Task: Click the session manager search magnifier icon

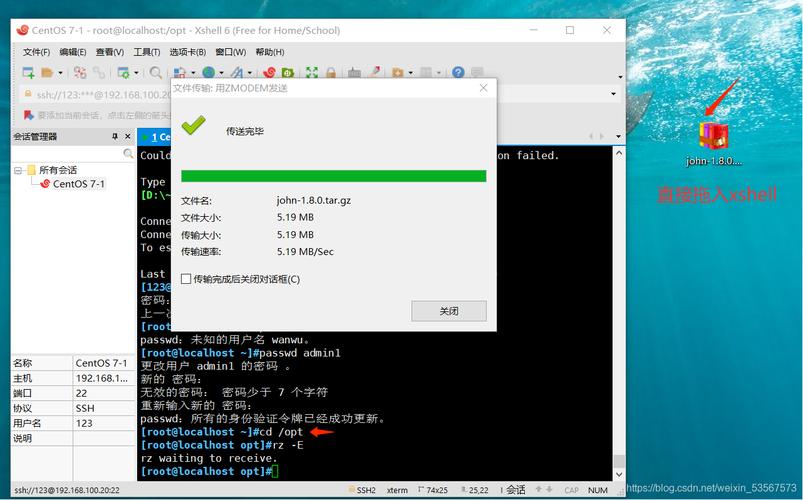Action: pos(128,154)
